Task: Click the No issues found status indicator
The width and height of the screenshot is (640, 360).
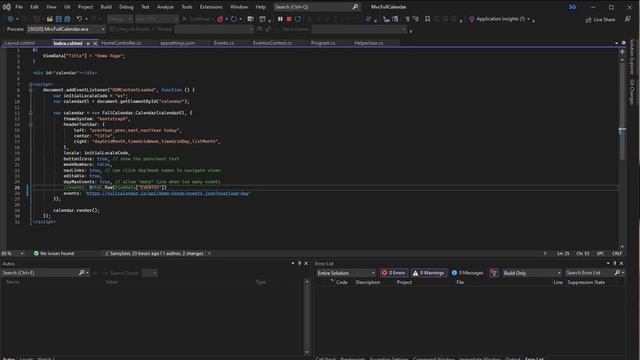Action: click(x=54, y=253)
